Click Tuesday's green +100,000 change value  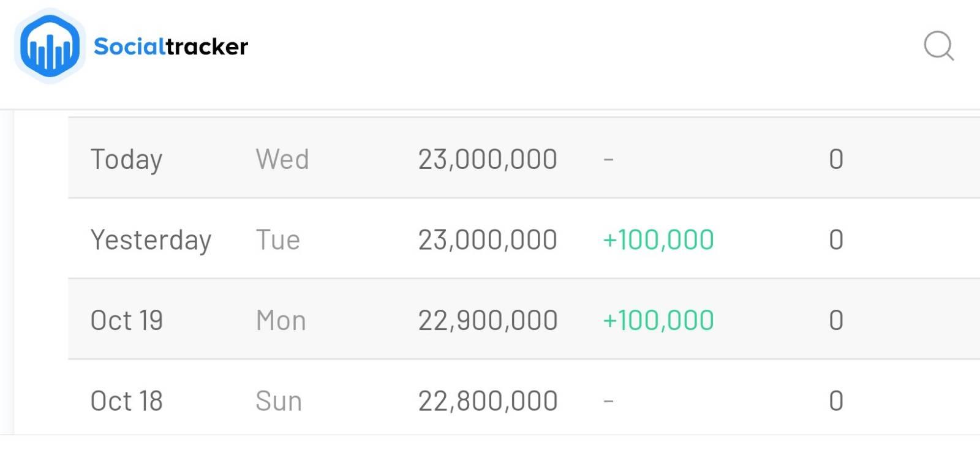tap(658, 240)
